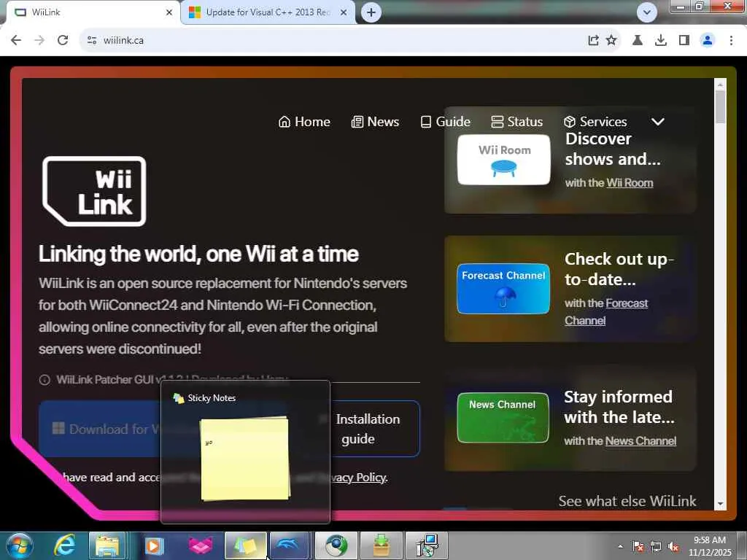Close the Visual C++ 2013 tab
747x560 pixels.
[344, 12]
